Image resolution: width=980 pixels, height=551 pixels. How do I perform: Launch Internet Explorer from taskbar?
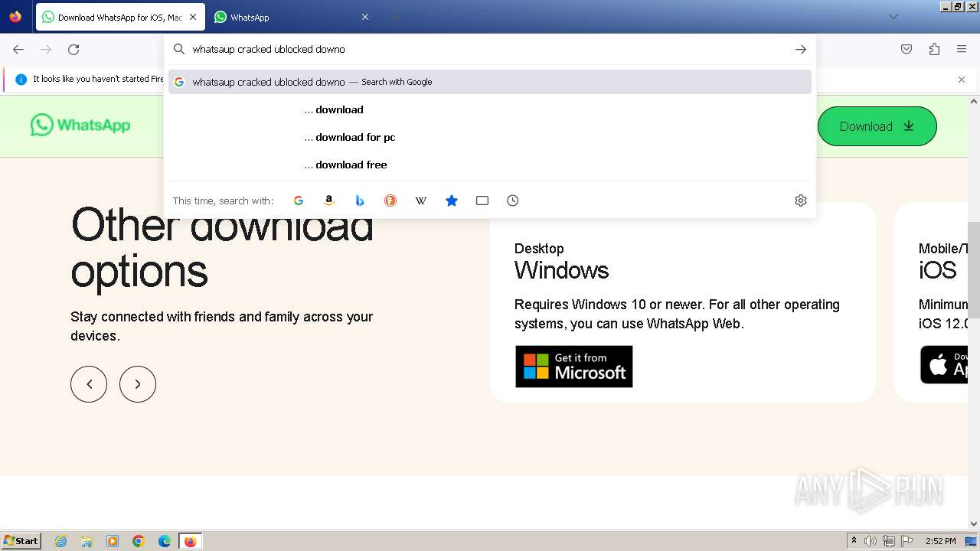tap(60, 541)
